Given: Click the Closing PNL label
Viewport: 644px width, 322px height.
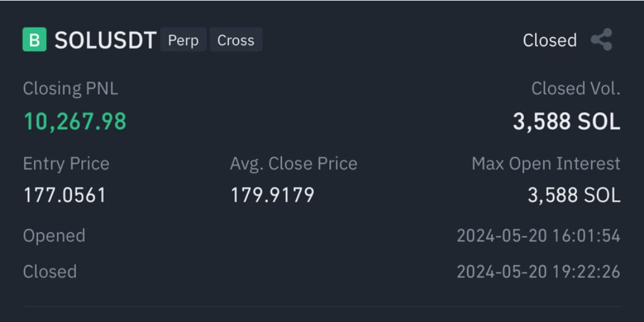Looking at the screenshot, I should pos(70,89).
